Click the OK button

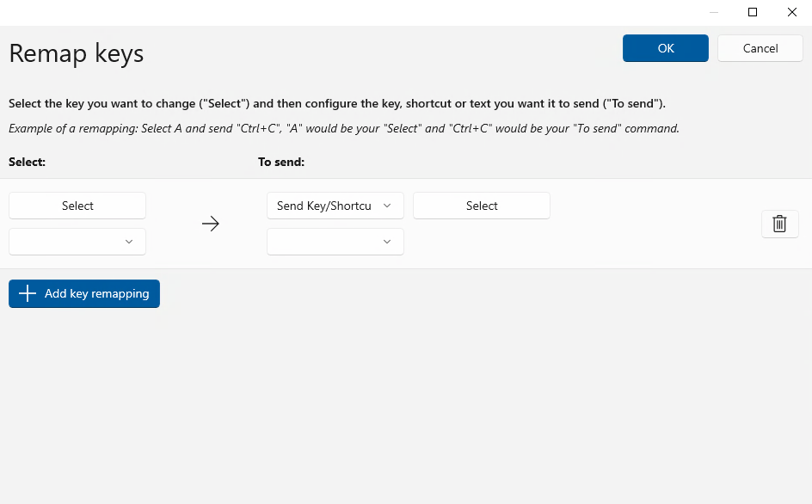tap(666, 48)
